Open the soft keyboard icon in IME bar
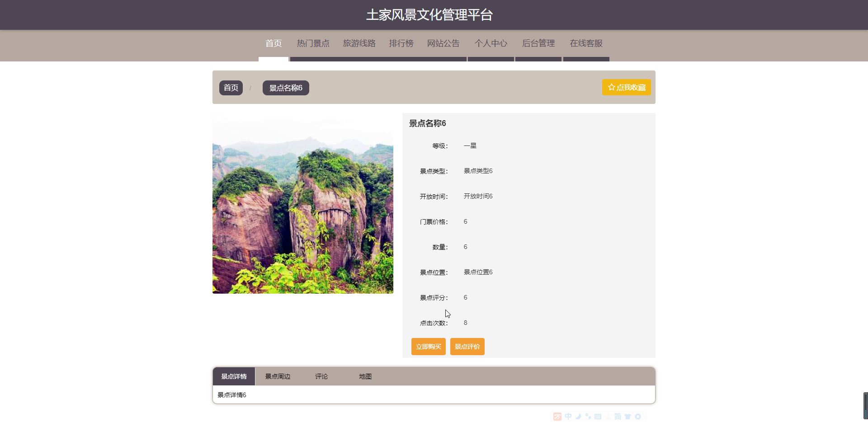The width and height of the screenshot is (868, 422). click(x=598, y=417)
